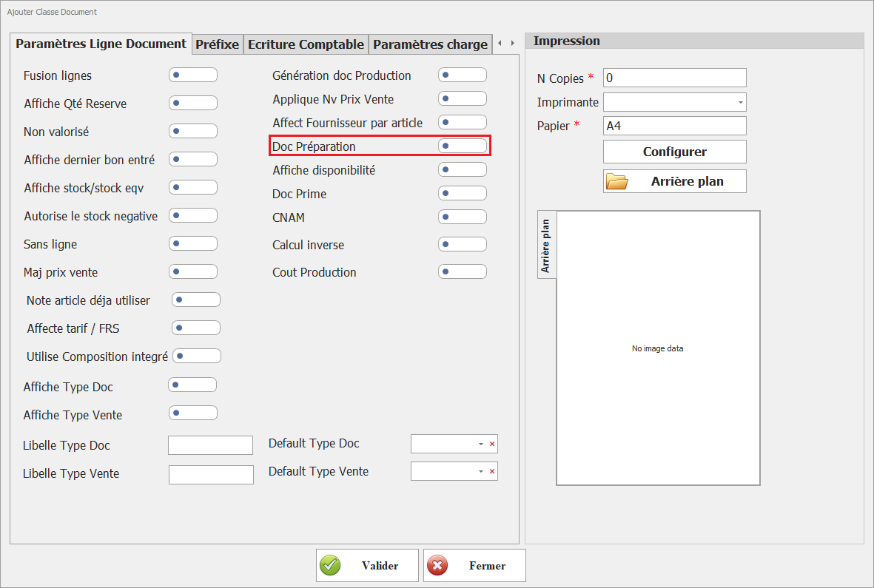
Task: Open the Ecriture Comptable tab
Action: coord(306,44)
